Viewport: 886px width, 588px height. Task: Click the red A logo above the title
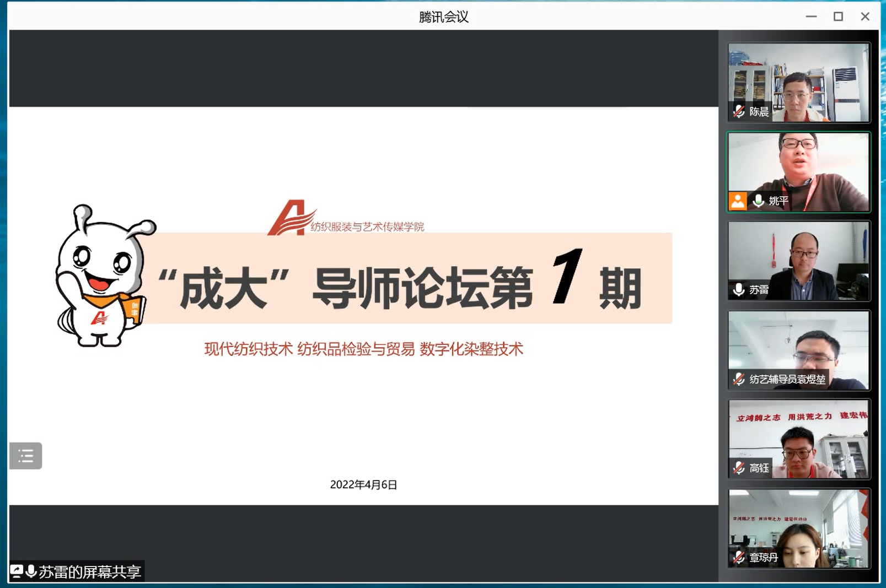[291, 218]
